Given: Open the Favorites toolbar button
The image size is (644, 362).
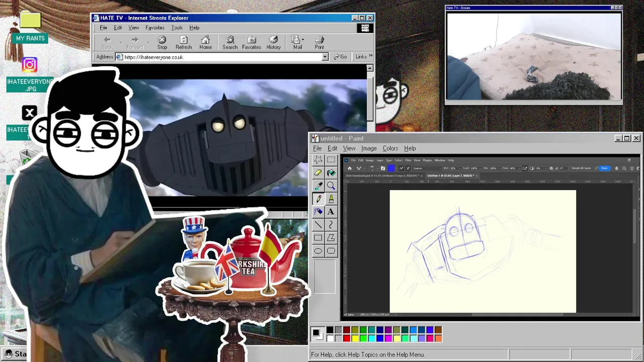Looking at the screenshot, I should pyautogui.click(x=252, y=43).
